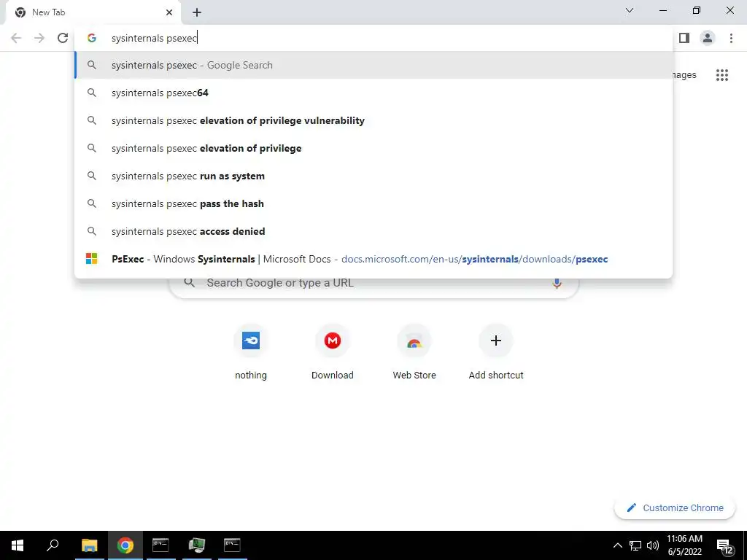Open the notification center icon
The width and height of the screenshot is (747, 560).
tap(724, 547)
